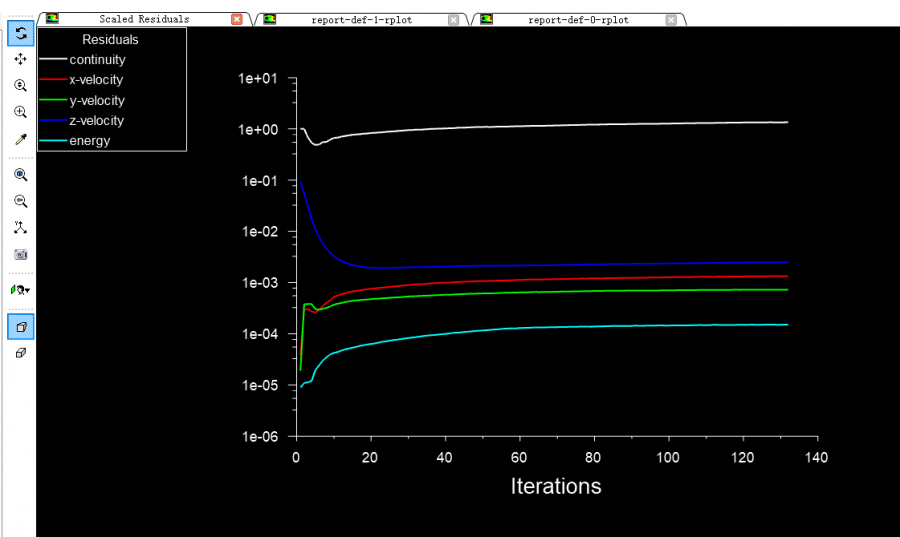Image resolution: width=900 pixels, height=537 pixels.
Task: Close the Scaled Residuals tab
Action: [236, 19]
